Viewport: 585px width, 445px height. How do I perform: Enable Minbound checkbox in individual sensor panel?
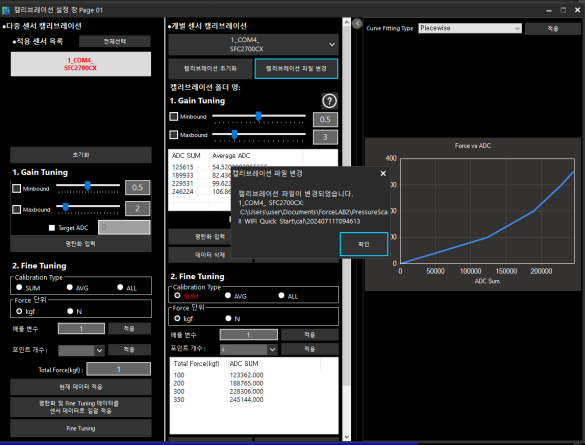pyautogui.click(x=173, y=116)
